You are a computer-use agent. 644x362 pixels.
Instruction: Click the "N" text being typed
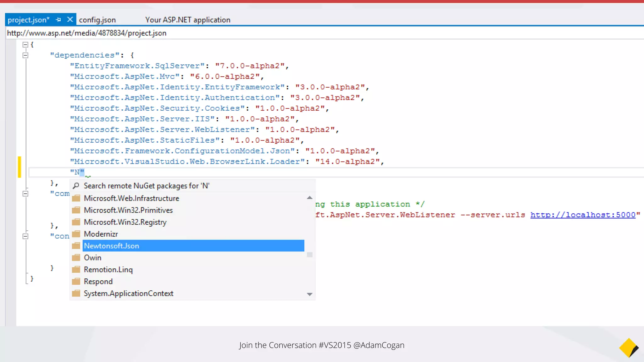click(x=77, y=172)
